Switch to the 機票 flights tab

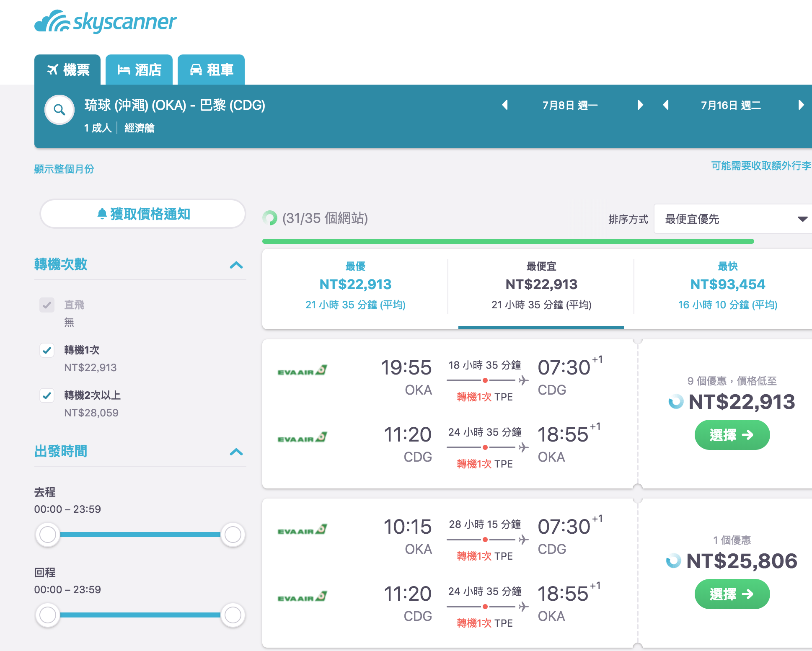point(67,70)
